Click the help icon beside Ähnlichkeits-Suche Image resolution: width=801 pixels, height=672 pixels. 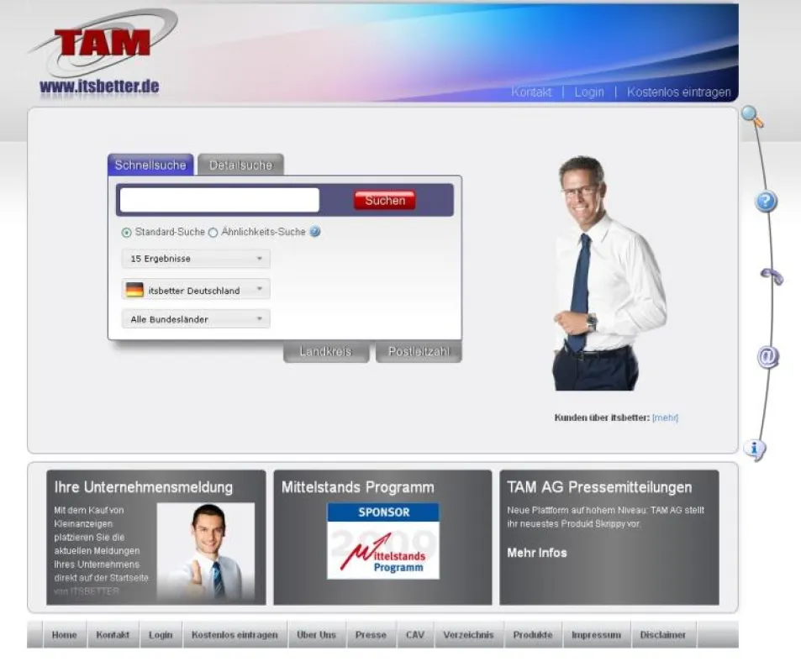tap(315, 232)
